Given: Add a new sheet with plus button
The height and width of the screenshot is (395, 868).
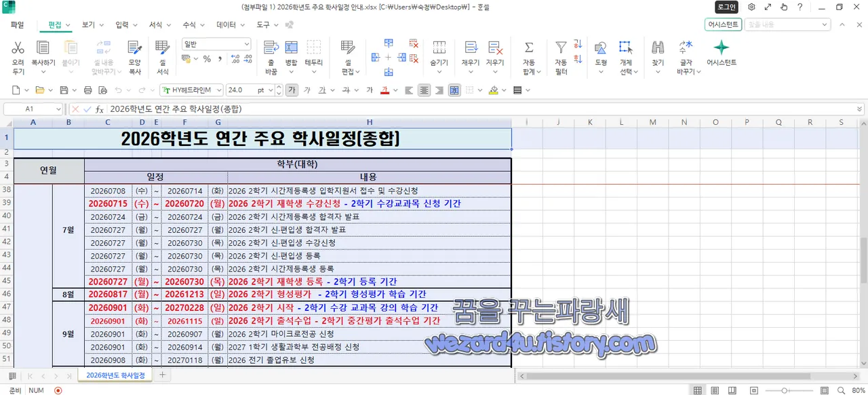Looking at the screenshot, I should point(162,375).
